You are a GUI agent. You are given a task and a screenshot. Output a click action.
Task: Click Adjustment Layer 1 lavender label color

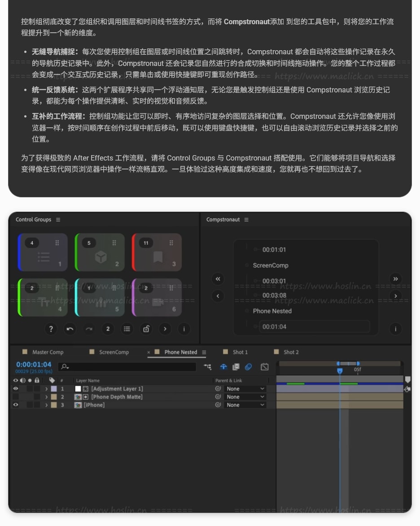[x=54, y=389]
